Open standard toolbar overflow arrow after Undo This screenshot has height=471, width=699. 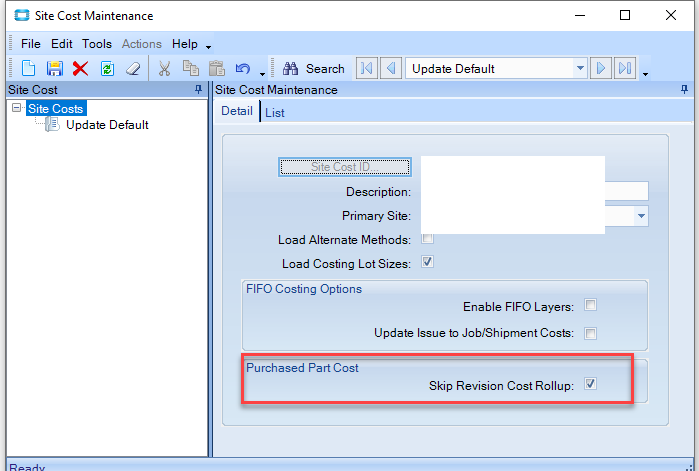point(262,74)
